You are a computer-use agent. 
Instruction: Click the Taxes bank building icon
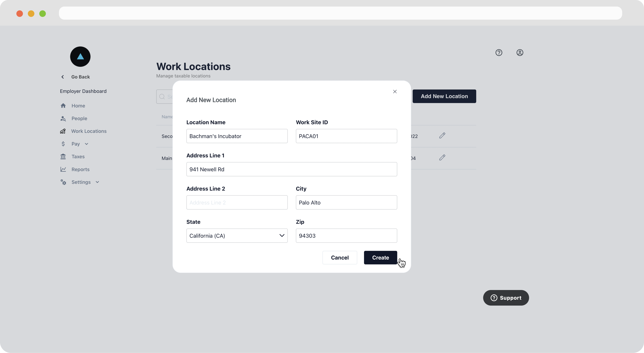pos(63,157)
